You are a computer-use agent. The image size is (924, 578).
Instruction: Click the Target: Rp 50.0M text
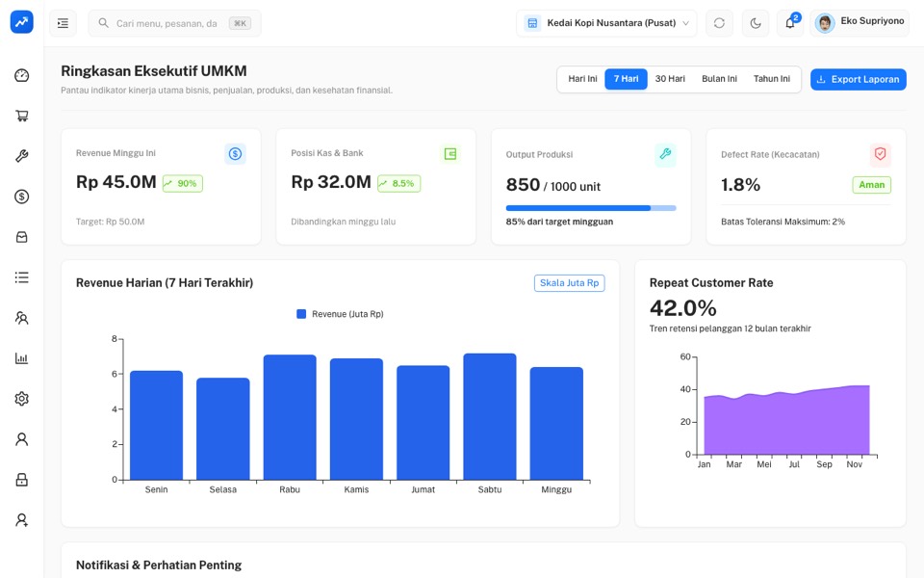(x=110, y=222)
